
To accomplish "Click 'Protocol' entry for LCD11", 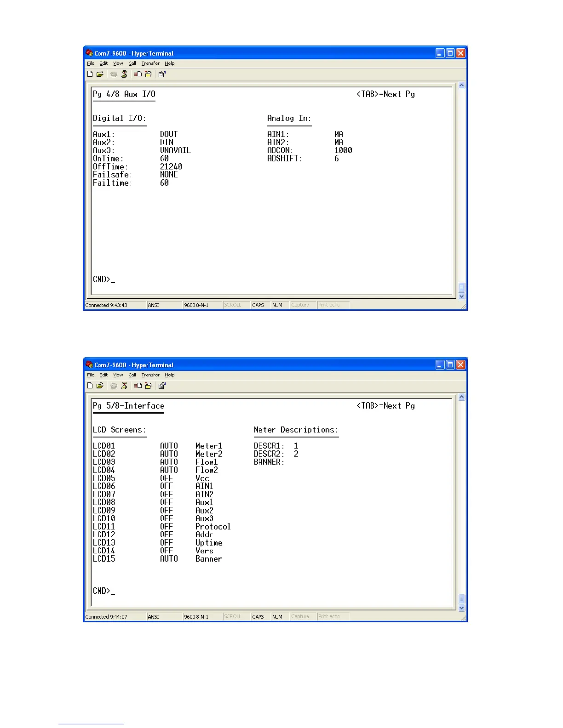I will pos(213,527).
